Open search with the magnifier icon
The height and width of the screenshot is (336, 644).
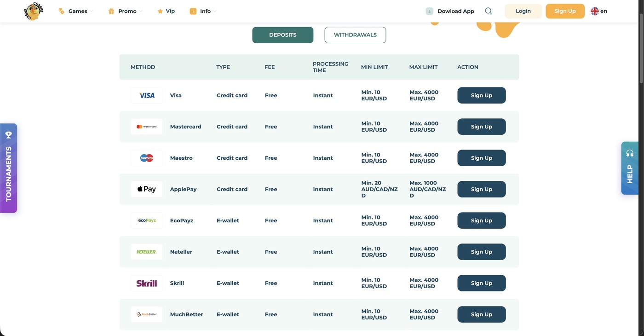(x=489, y=11)
